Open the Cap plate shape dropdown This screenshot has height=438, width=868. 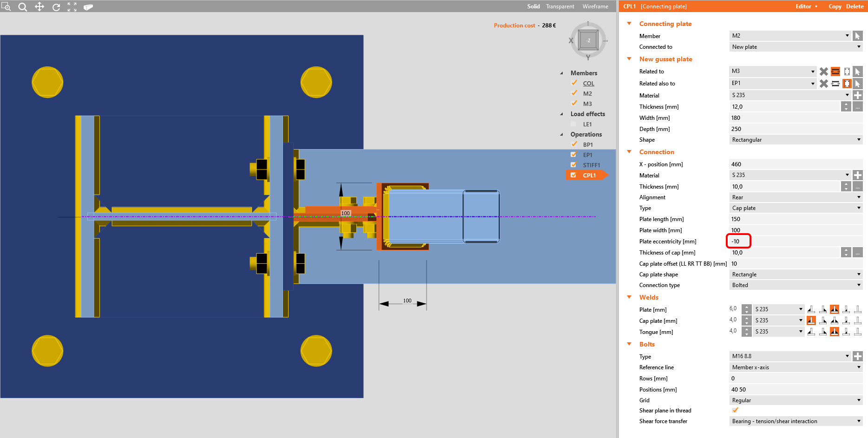pos(796,275)
